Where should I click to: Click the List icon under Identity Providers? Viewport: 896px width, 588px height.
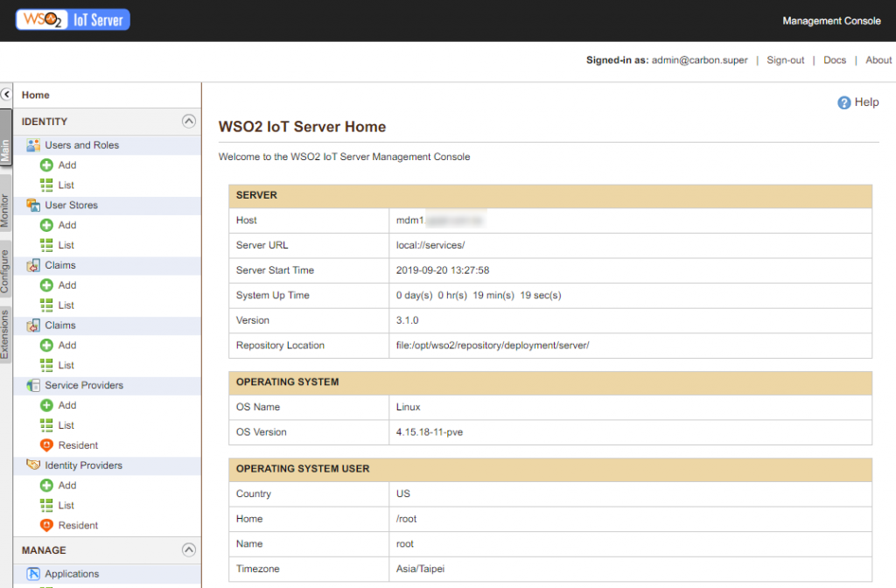coord(46,505)
